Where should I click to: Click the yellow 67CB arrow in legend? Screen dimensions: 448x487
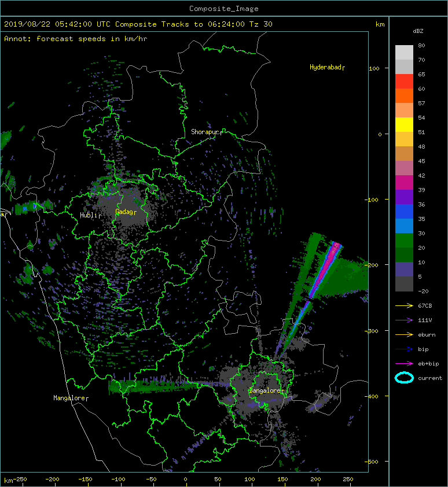[x=404, y=305]
